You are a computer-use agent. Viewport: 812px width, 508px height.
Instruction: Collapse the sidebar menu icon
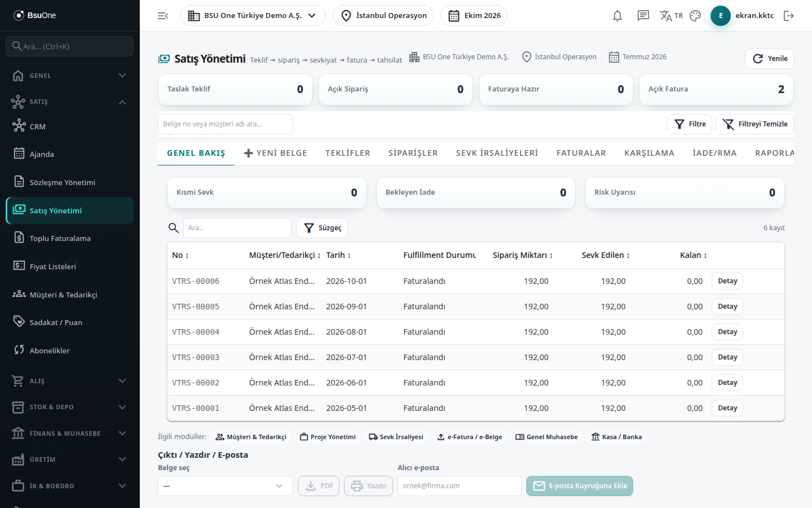[163, 16]
